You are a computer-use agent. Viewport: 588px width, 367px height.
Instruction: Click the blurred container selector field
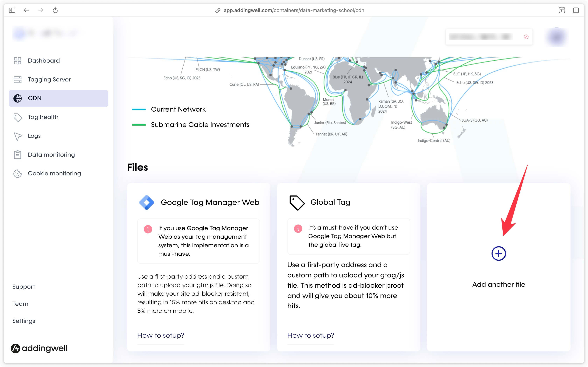click(x=489, y=37)
